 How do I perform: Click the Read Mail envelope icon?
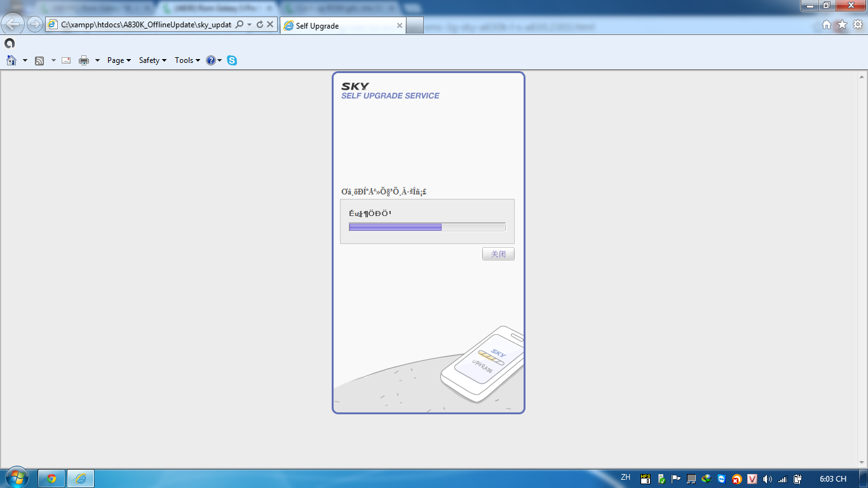(x=65, y=60)
